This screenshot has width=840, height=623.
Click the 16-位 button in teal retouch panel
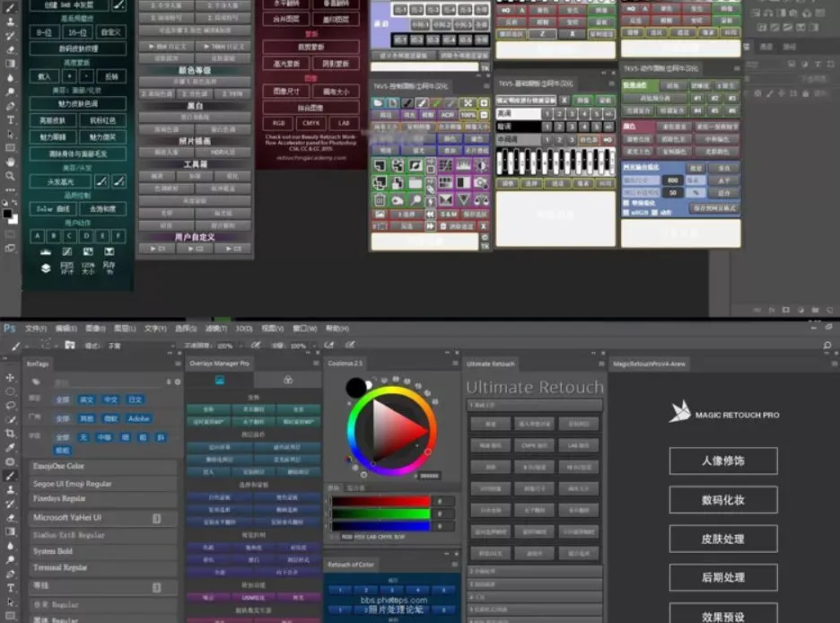click(x=77, y=32)
